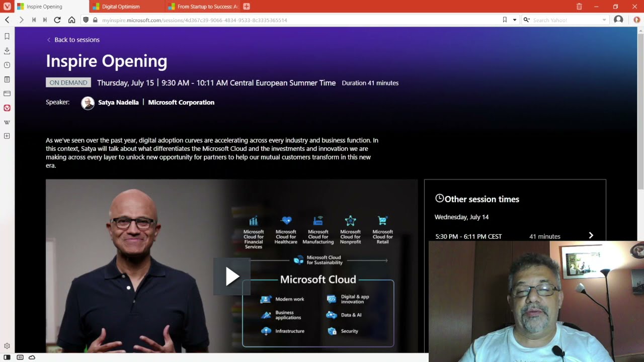The width and height of the screenshot is (644, 362).
Task: Open the Notes panel in sidebar
Action: pos(7,79)
